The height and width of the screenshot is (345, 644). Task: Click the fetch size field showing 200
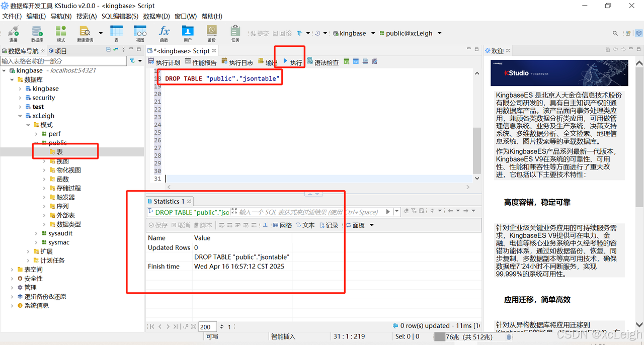(208, 327)
